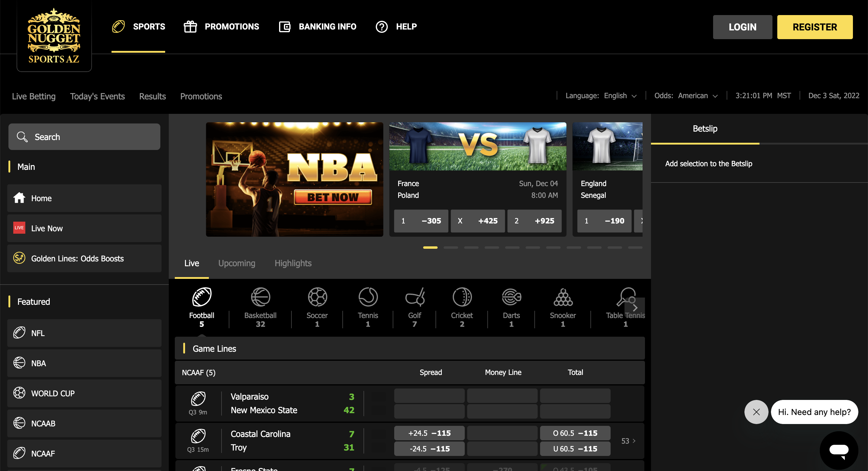868x471 pixels.
Task: Click the 'Hi. Need any help?' bubble
Action: [814, 412]
